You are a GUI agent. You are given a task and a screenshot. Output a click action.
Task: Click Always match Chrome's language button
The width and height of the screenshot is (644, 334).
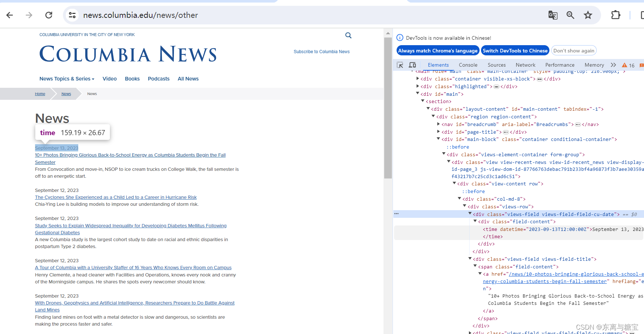pos(438,51)
